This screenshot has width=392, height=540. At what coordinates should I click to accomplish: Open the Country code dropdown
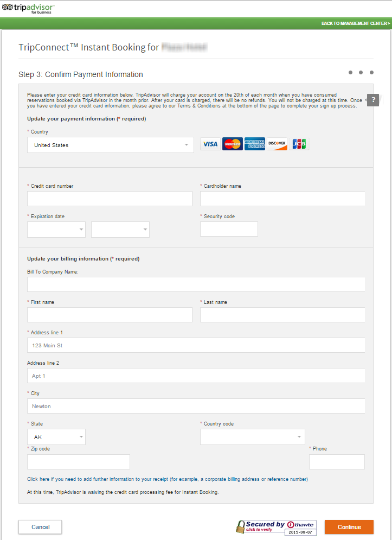pyautogui.click(x=253, y=437)
